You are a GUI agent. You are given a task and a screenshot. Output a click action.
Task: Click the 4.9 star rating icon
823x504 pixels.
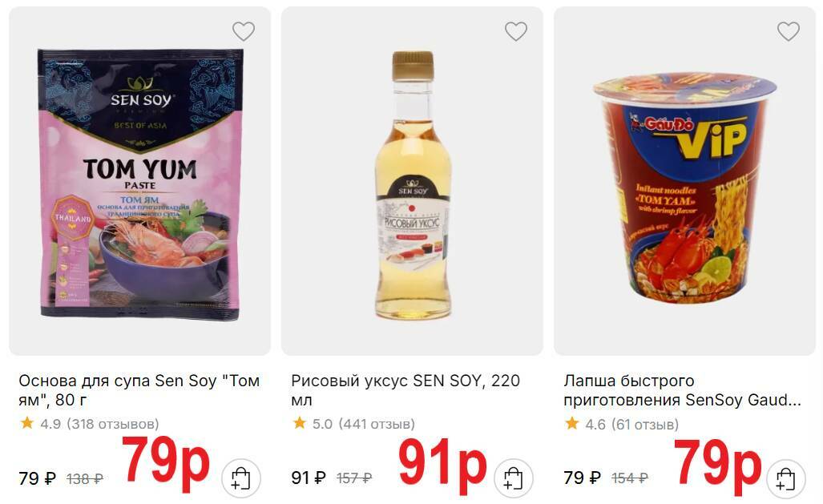[26, 422]
